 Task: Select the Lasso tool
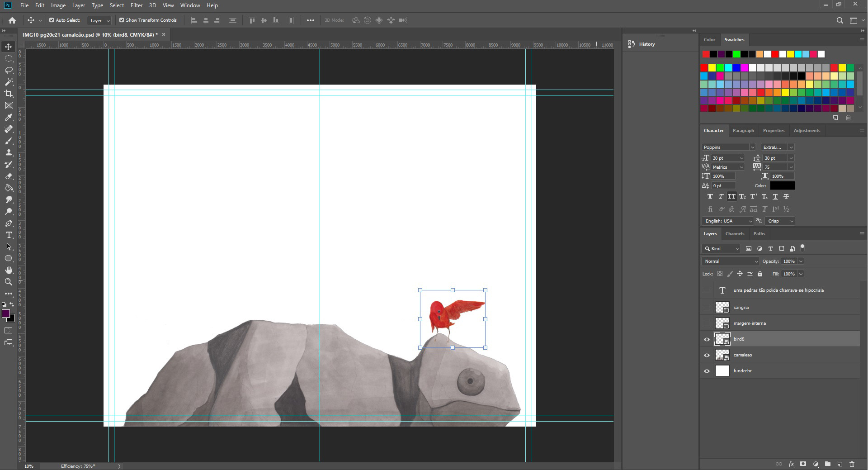[x=9, y=70]
